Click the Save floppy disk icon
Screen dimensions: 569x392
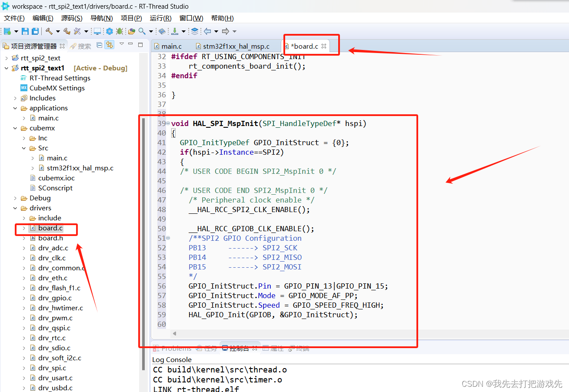click(25, 31)
